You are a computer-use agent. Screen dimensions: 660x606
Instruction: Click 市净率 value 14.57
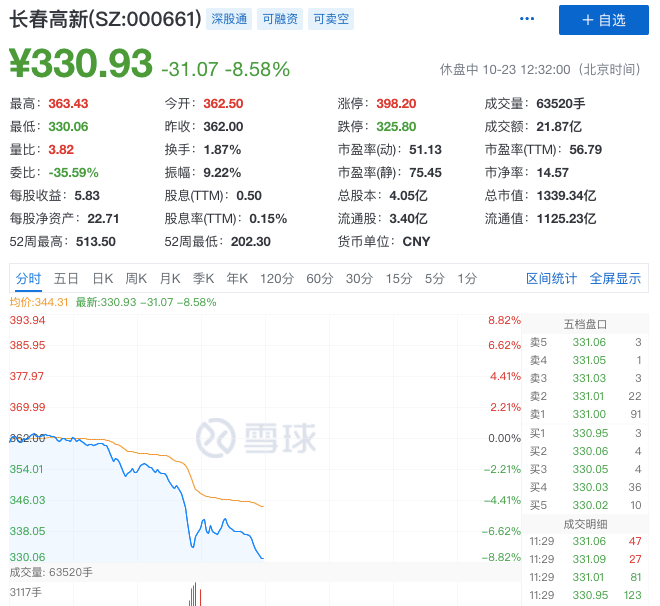pyautogui.click(x=553, y=173)
